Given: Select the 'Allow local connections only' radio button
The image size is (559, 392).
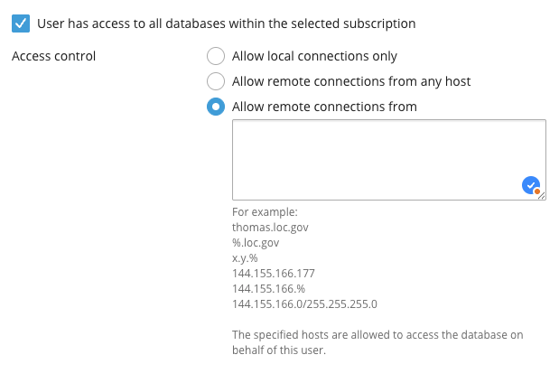Looking at the screenshot, I should click(x=216, y=56).
